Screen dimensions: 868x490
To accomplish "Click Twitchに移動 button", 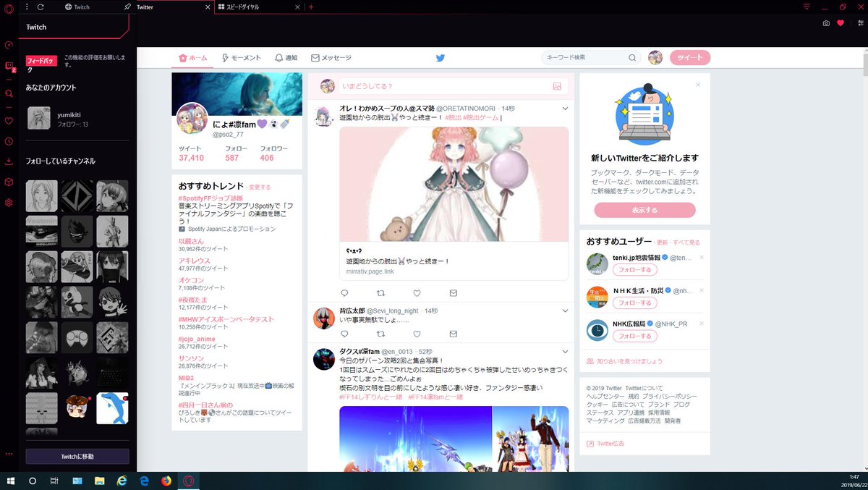I will coord(77,457).
